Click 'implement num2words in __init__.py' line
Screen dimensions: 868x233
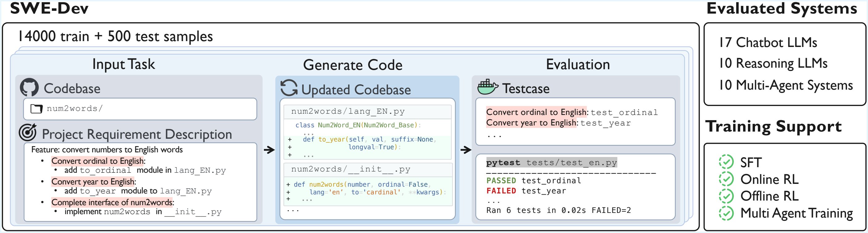click(143, 212)
